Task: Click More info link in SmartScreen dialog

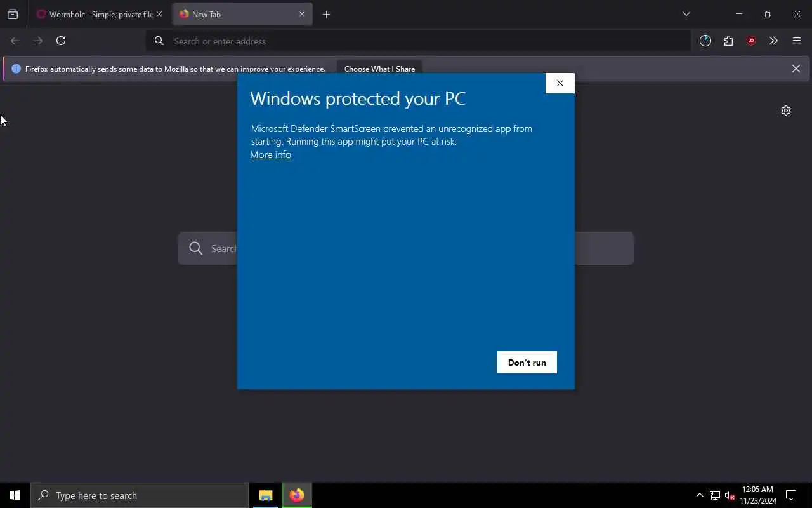Action: (270, 155)
